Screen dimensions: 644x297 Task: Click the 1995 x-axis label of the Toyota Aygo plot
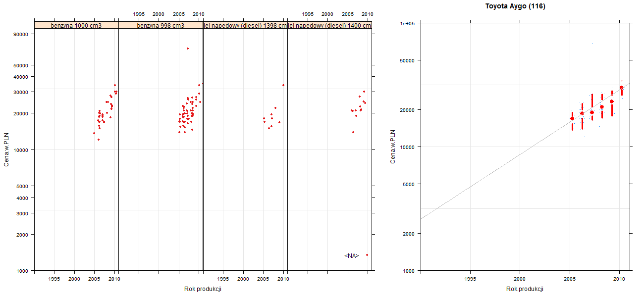(470, 279)
